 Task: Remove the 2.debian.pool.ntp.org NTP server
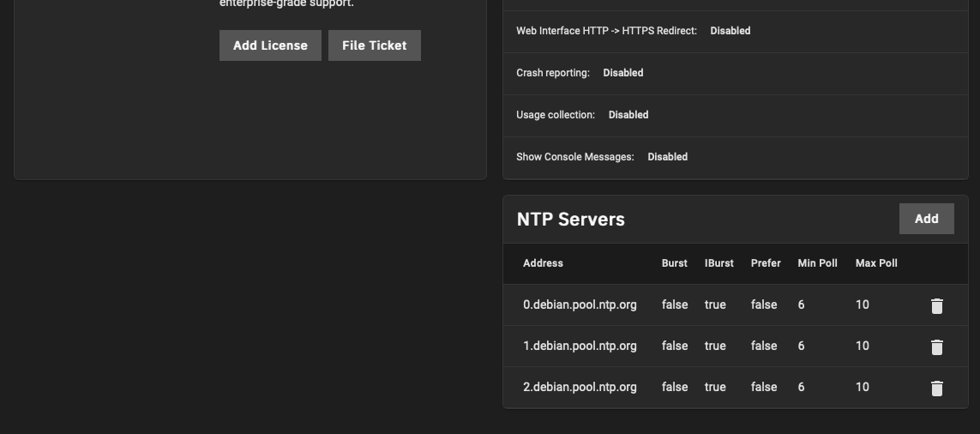coord(936,388)
